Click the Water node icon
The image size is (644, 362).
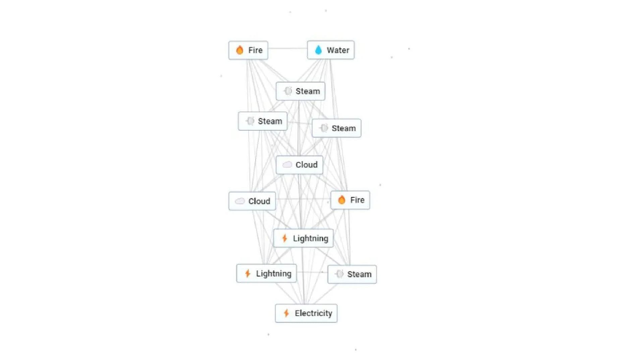tap(318, 50)
